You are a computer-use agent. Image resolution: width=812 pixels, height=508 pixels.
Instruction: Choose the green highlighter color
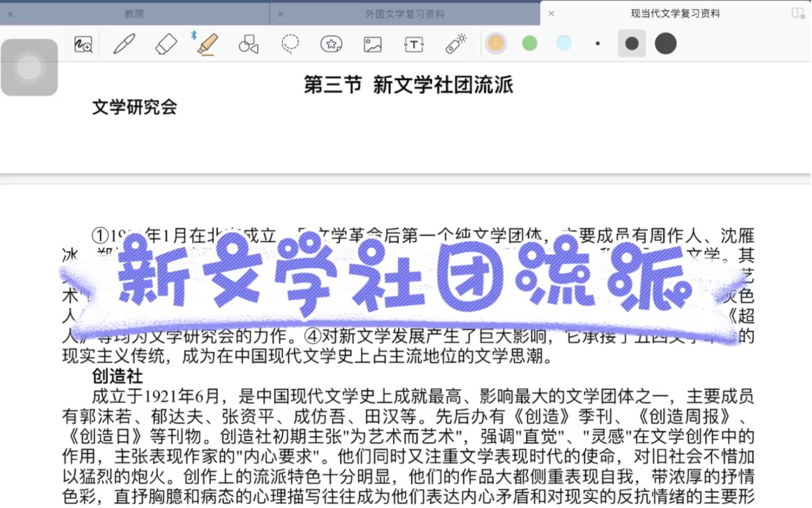point(530,44)
